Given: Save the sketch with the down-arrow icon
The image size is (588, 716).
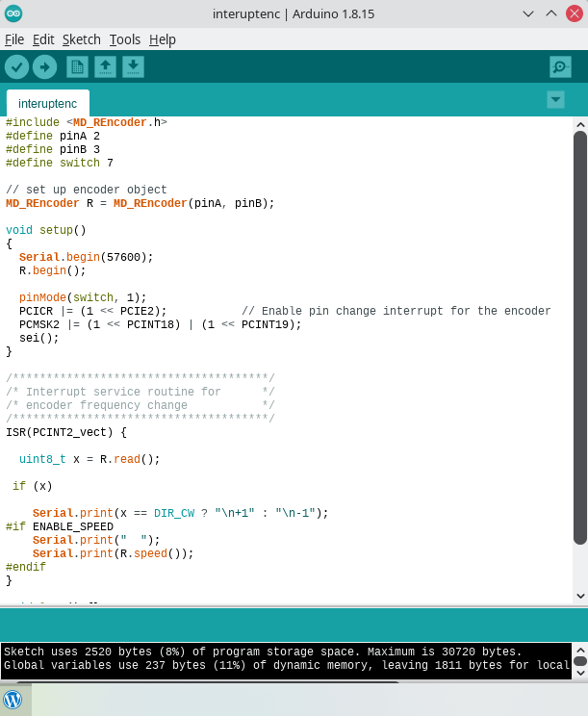Looking at the screenshot, I should pos(133,66).
